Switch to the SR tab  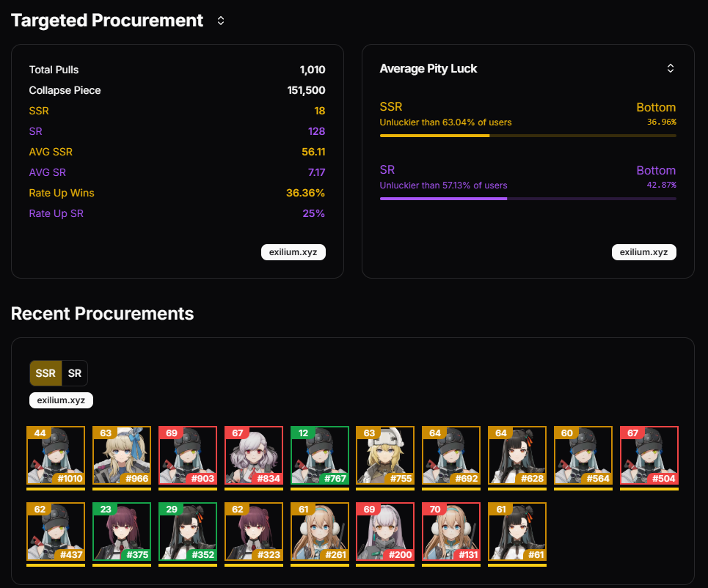(75, 373)
